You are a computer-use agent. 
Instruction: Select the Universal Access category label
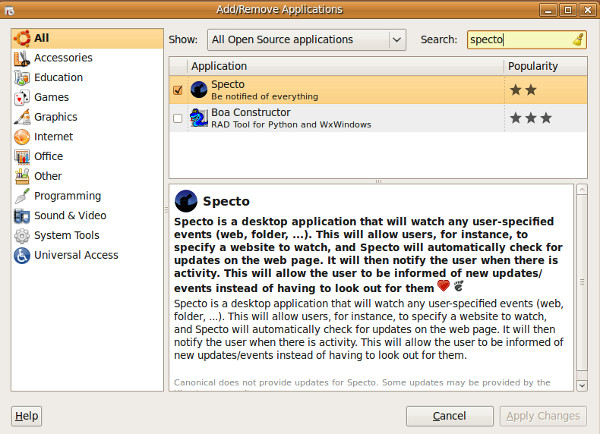(76, 255)
